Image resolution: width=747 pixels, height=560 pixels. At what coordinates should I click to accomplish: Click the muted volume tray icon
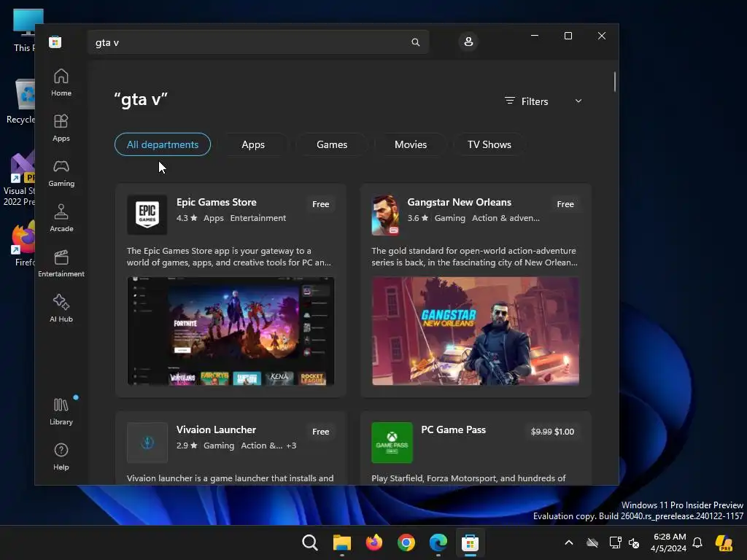coord(634,542)
